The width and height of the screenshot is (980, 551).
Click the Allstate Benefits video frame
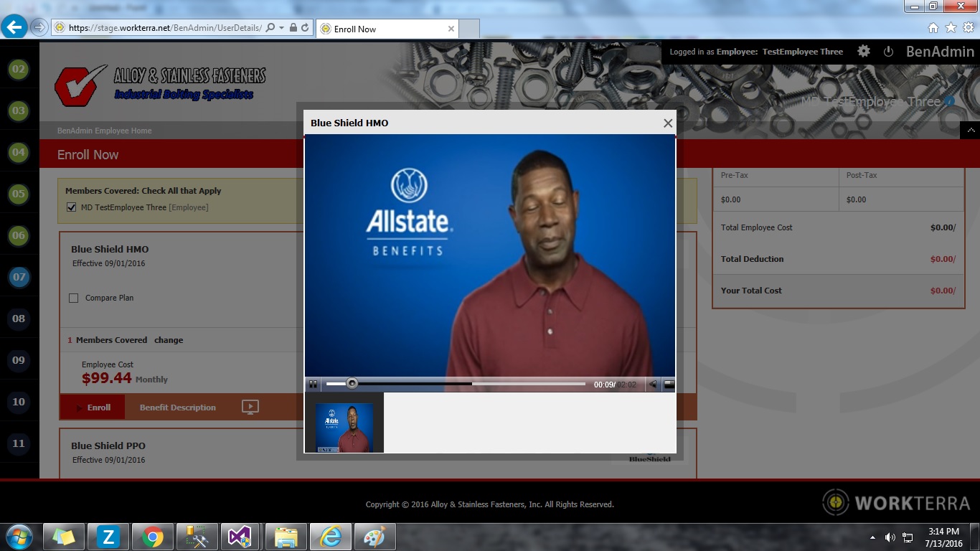(490, 255)
